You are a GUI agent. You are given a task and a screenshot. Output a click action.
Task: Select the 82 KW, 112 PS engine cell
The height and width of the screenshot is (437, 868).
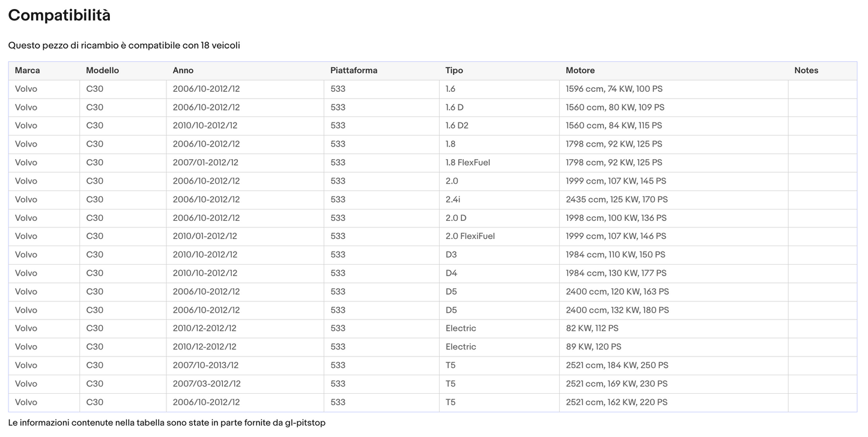592,328
